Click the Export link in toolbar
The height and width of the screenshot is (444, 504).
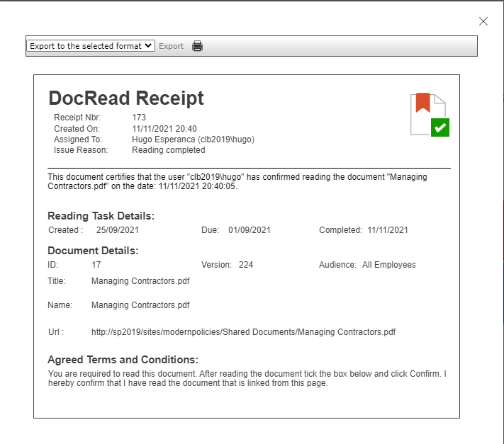(171, 46)
